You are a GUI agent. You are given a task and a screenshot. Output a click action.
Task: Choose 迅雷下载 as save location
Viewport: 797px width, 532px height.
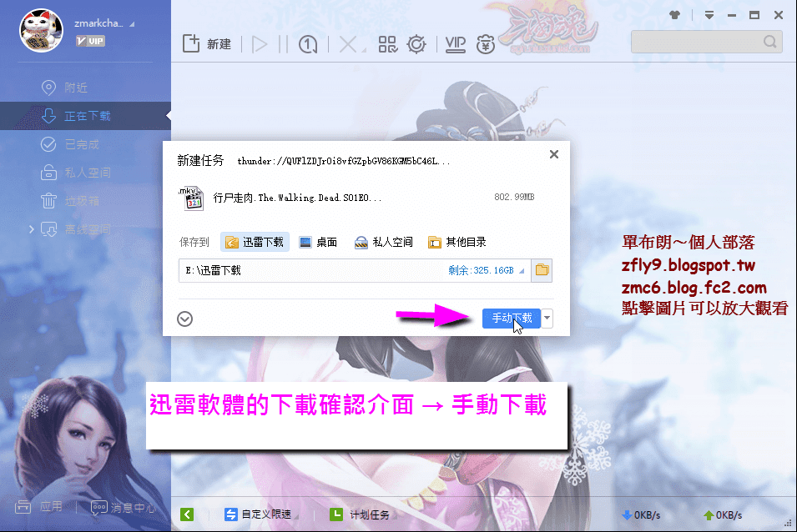(255, 242)
